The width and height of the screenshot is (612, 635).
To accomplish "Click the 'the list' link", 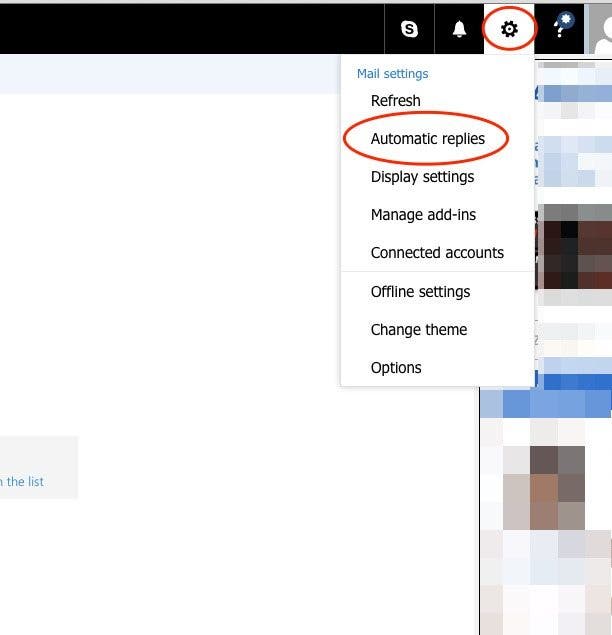I will 25,482.
